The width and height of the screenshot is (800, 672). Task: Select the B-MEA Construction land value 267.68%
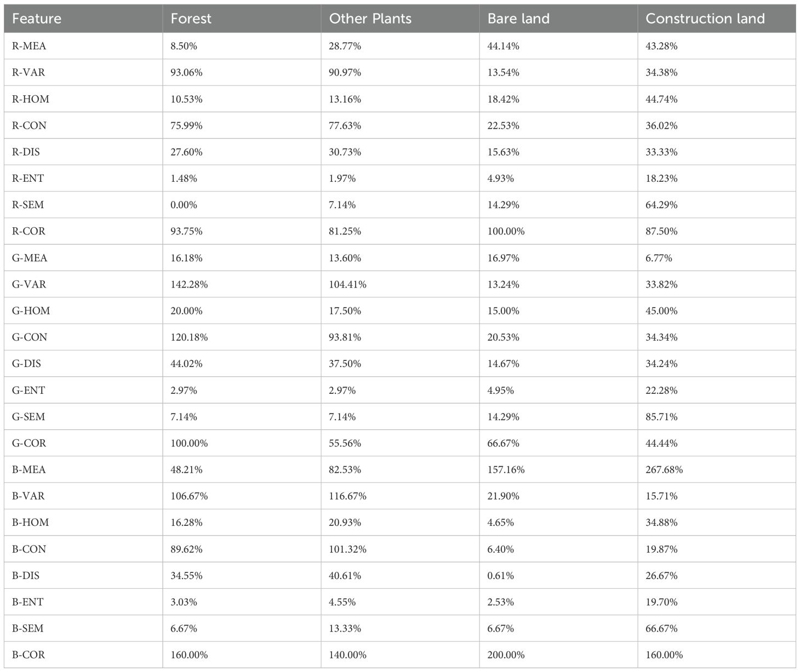click(664, 469)
